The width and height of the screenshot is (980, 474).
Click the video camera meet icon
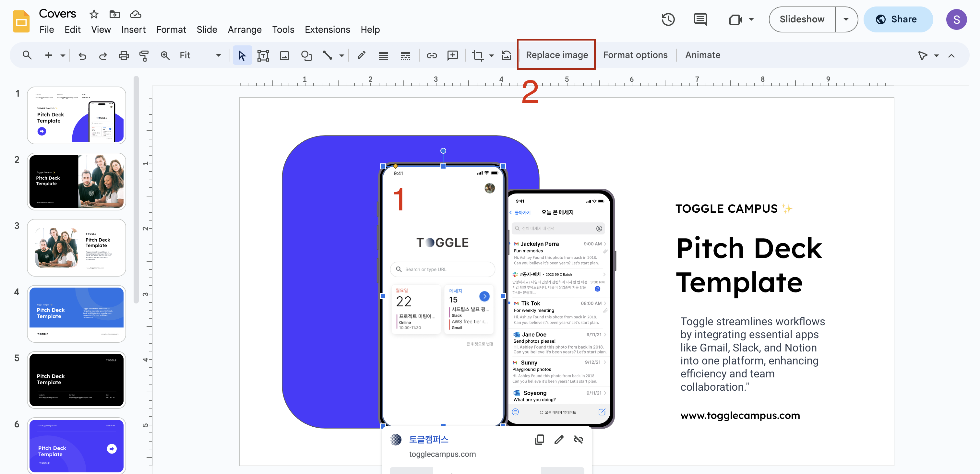[735, 19]
